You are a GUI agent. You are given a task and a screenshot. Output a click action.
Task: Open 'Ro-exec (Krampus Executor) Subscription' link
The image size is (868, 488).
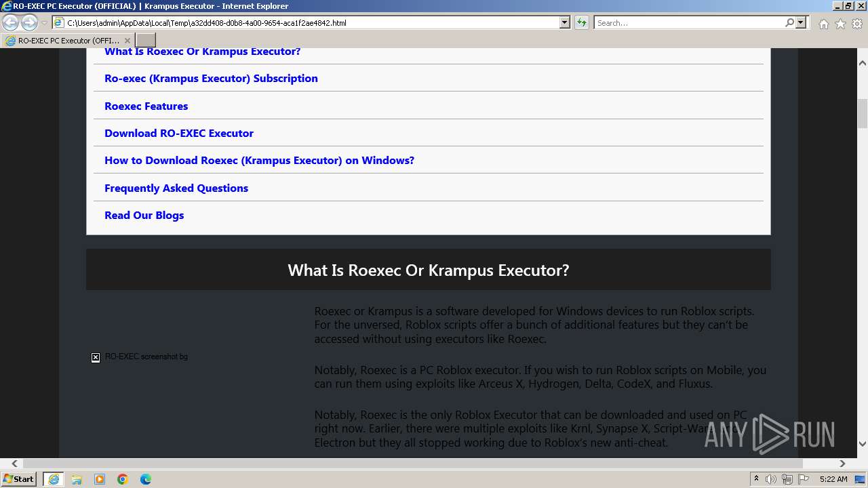211,79
